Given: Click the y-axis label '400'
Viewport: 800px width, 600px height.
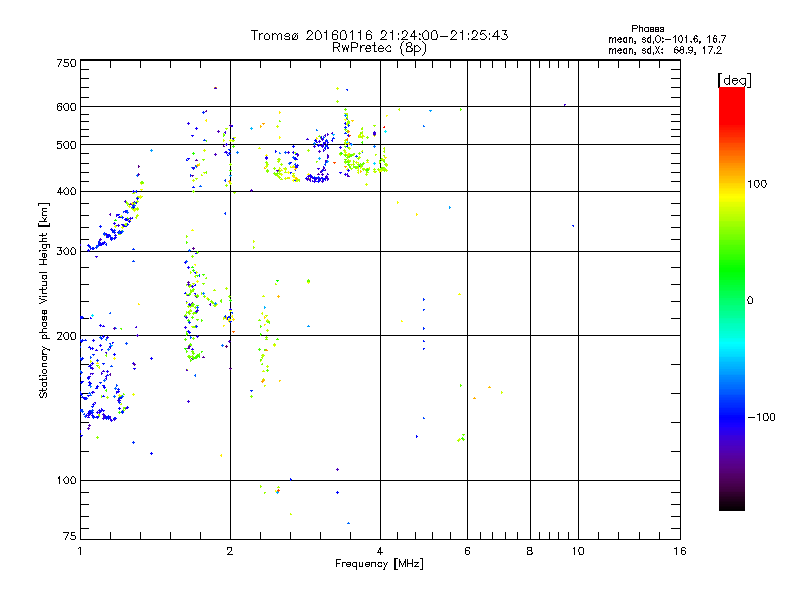Looking at the screenshot, I should point(66,192).
